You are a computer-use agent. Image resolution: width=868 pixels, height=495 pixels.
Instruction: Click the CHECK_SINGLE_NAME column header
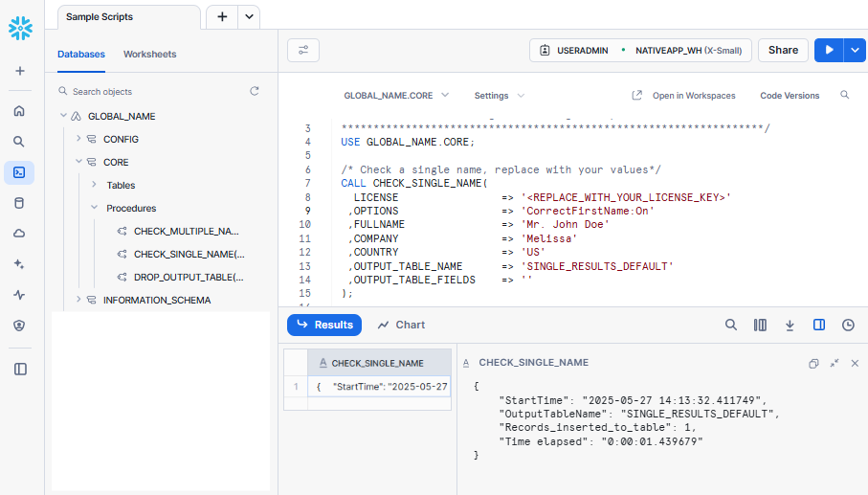tap(379, 363)
